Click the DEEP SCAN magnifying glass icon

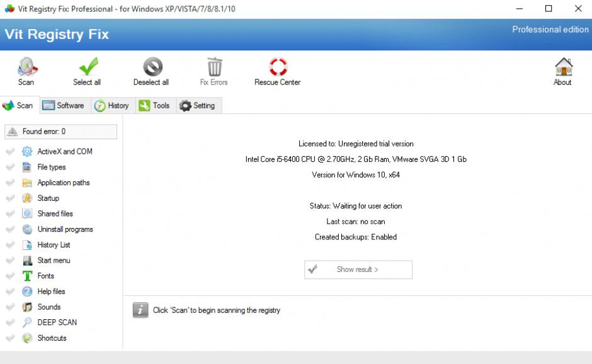pos(27,322)
